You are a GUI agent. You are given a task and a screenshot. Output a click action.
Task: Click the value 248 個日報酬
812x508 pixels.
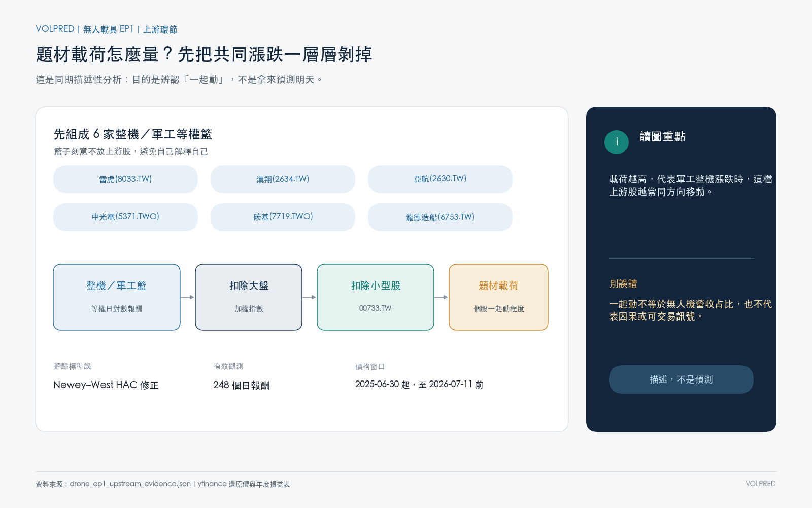(x=242, y=385)
